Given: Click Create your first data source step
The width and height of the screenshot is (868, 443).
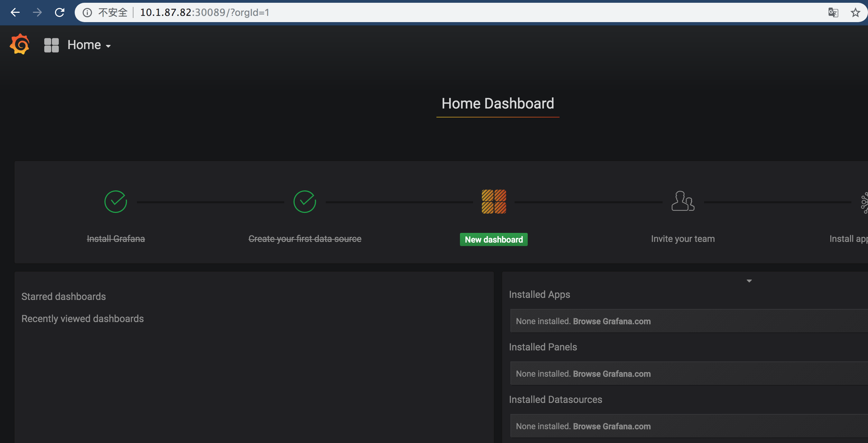Looking at the screenshot, I should click(x=305, y=239).
